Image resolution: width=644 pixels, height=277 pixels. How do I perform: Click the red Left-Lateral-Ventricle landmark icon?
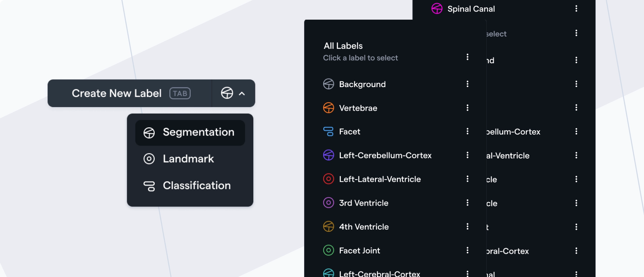(x=328, y=179)
